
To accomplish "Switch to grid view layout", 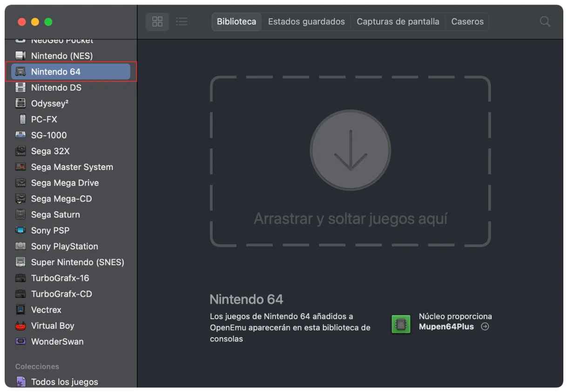I will [x=157, y=21].
